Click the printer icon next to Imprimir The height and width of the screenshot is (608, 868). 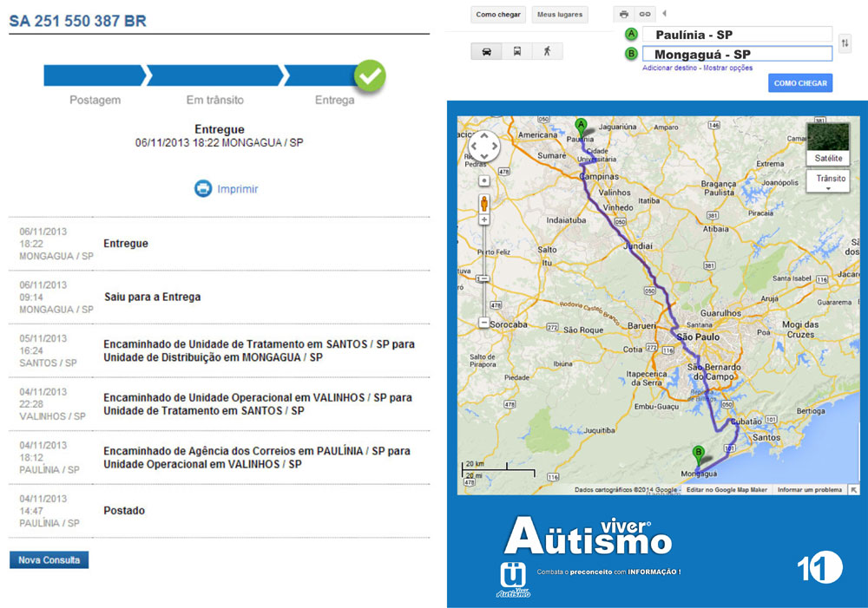tap(203, 188)
